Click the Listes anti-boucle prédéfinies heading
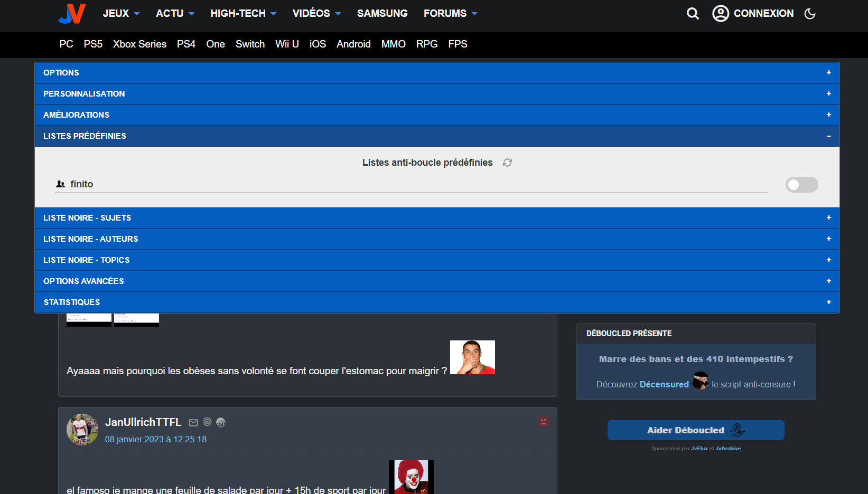Viewport: 868px width, 494px height. click(x=427, y=163)
